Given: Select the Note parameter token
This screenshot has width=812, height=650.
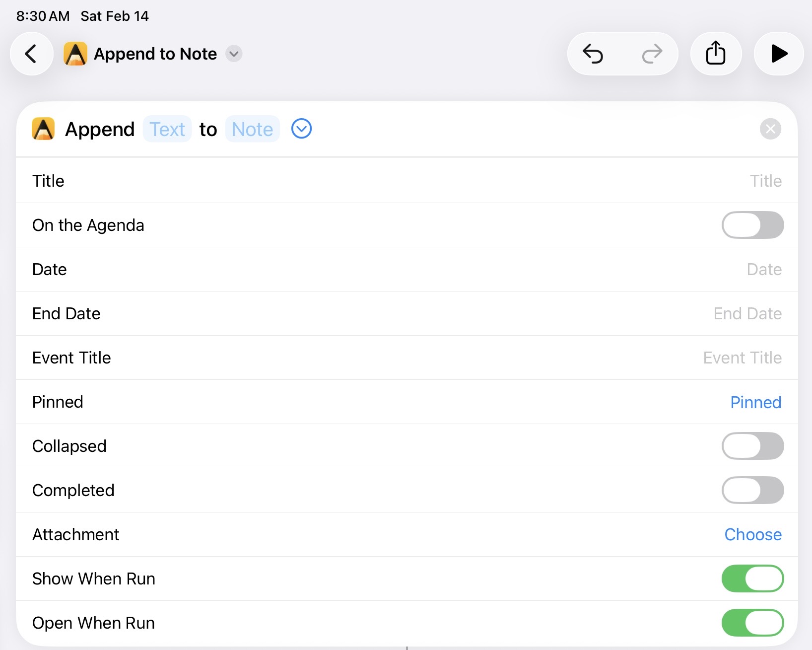Looking at the screenshot, I should point(252,129).
